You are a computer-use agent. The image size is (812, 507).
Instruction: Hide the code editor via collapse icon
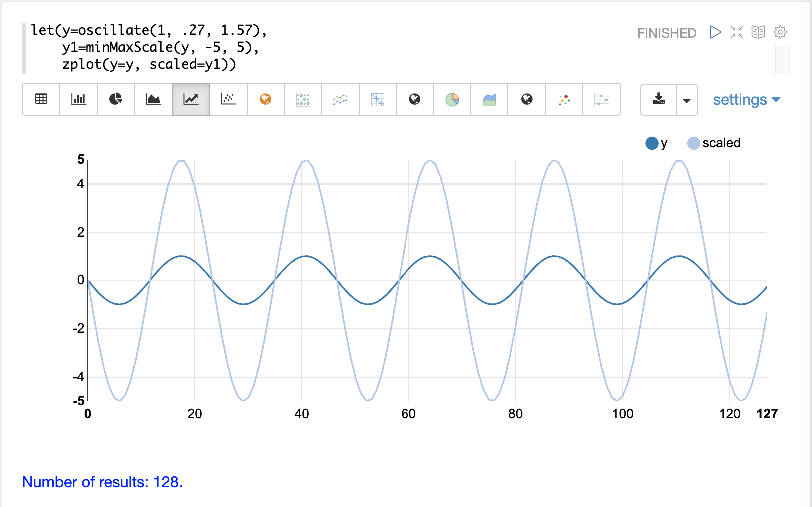737,32
